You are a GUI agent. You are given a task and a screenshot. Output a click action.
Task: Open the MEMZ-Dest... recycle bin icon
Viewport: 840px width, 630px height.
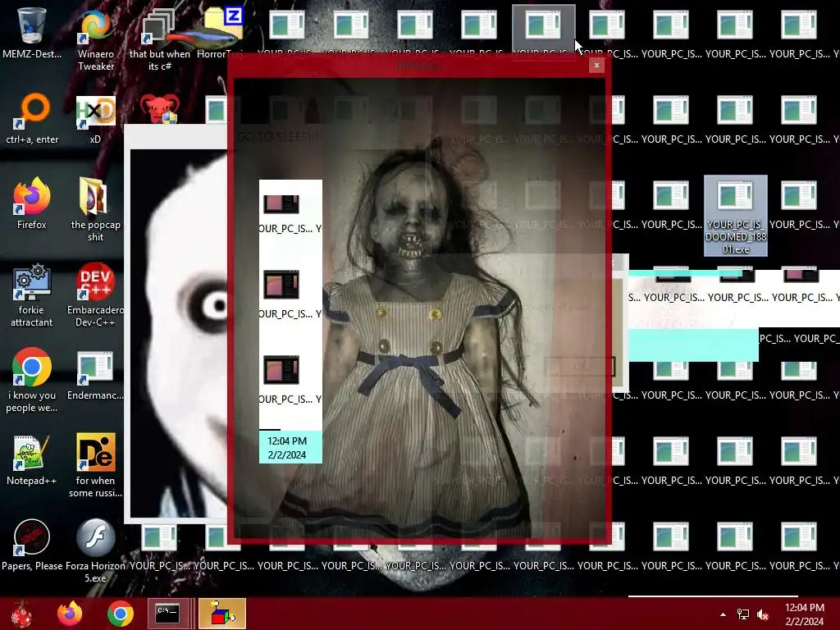32,34
